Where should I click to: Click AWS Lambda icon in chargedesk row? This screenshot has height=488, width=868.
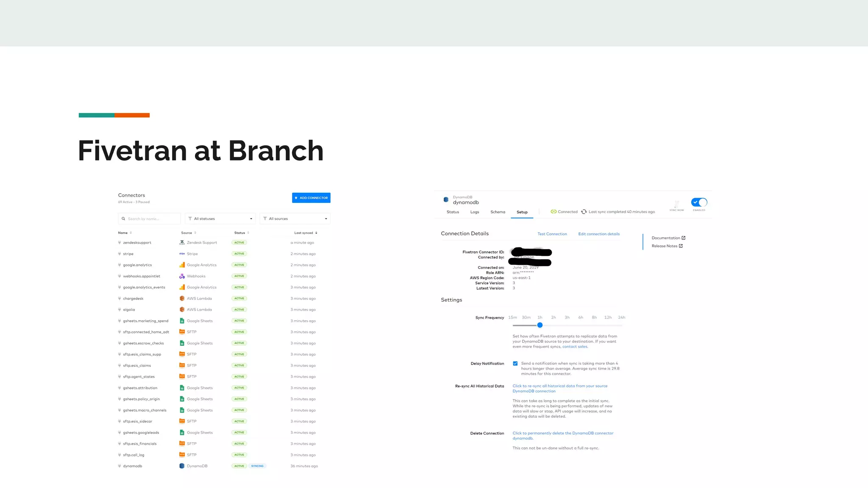(x=182, y=298)
